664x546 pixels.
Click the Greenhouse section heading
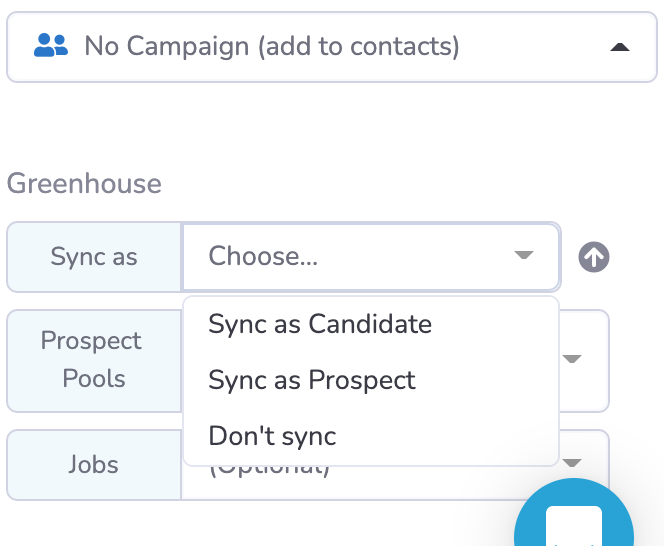[x=84, y=183]
